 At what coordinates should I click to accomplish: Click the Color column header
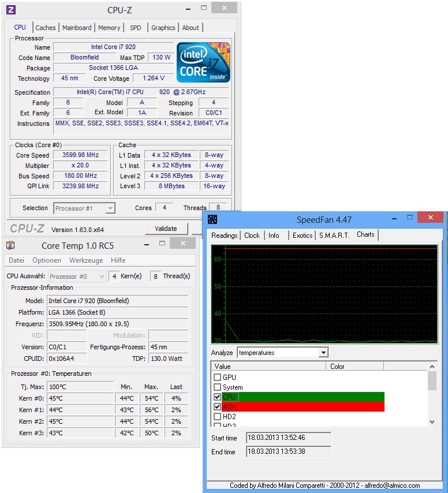click(x=355, y=367)
